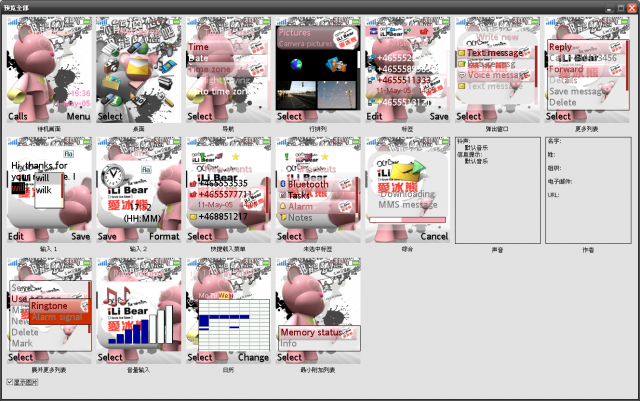The width and height of the screenshot is (640, 401).
Task: Click the 弹出窗口 caption label
Action: [x=497, y=129]
